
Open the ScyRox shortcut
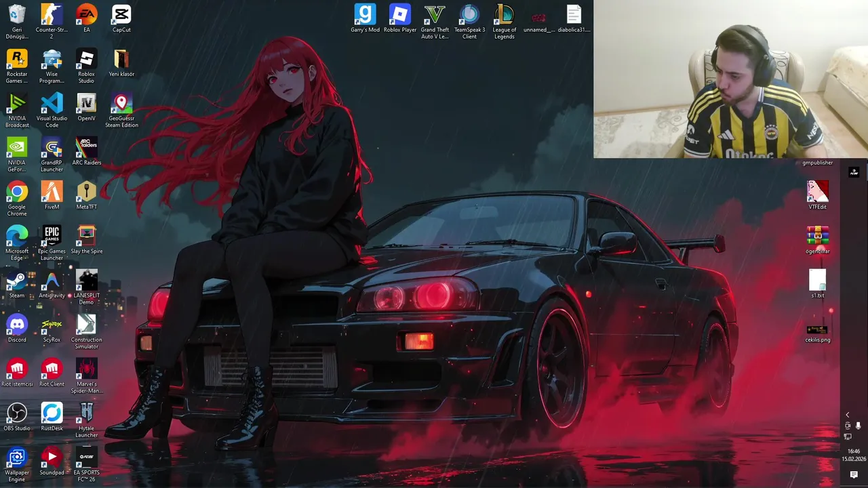(52, 328)
